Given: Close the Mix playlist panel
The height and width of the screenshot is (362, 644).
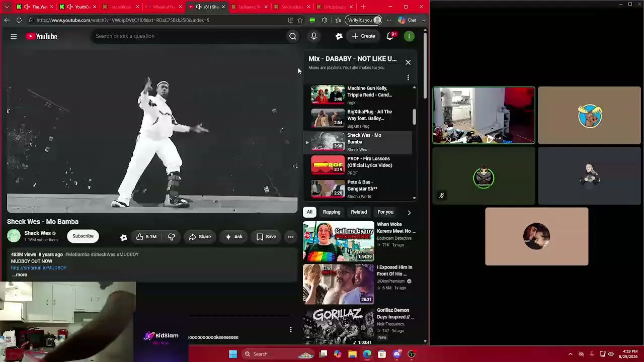Looking at the screenshot, I should click(408, 62).
